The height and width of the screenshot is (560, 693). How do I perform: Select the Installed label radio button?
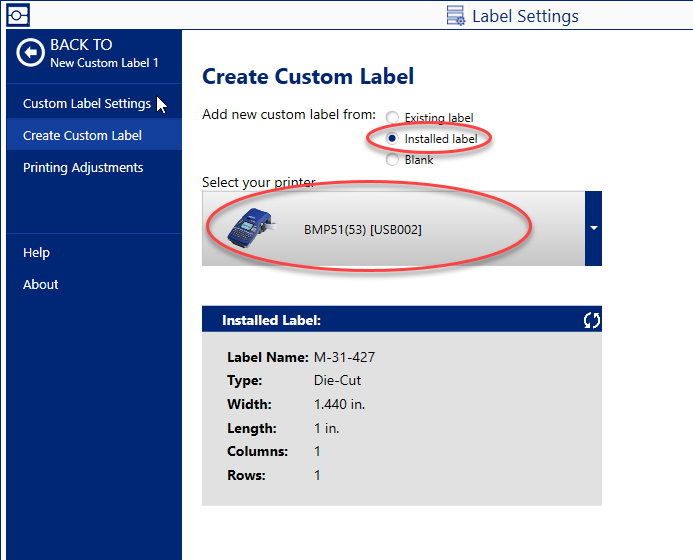[393, 139]
